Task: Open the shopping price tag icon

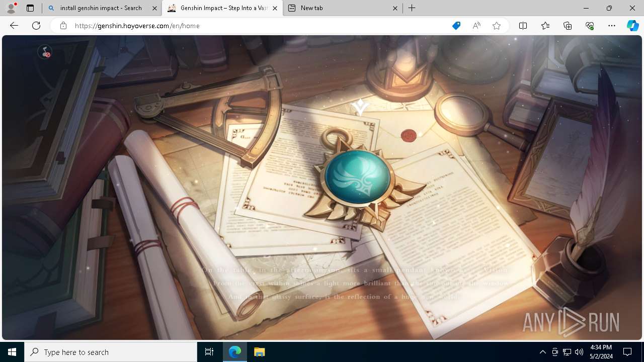Action: click(x=456, y=26)
